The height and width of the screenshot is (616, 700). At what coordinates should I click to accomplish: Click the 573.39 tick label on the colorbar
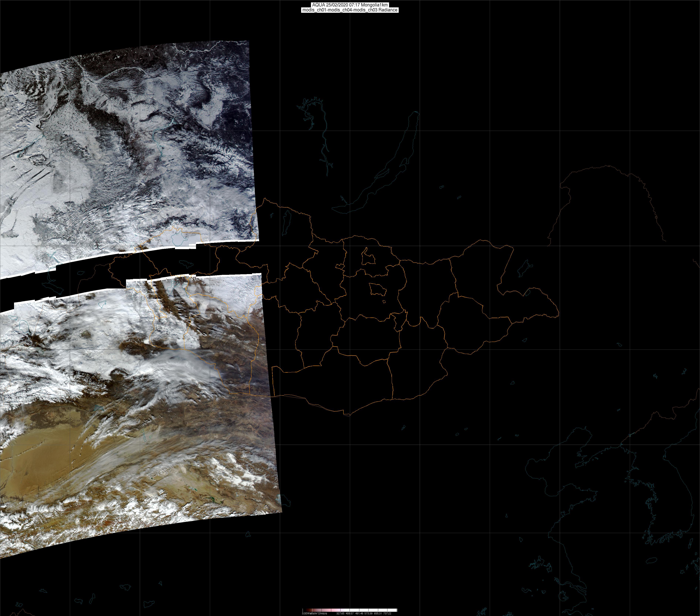pyautogui.click(x=369, y=613)
